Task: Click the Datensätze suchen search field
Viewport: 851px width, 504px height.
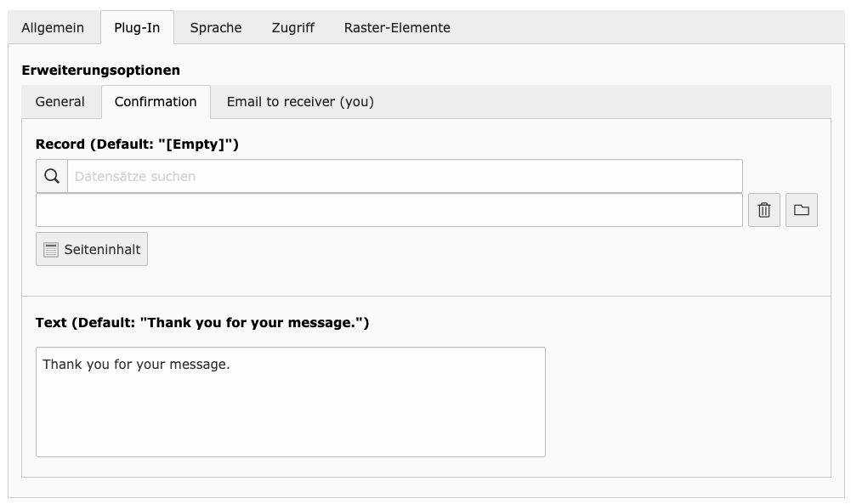Action: tap(340, 176)
